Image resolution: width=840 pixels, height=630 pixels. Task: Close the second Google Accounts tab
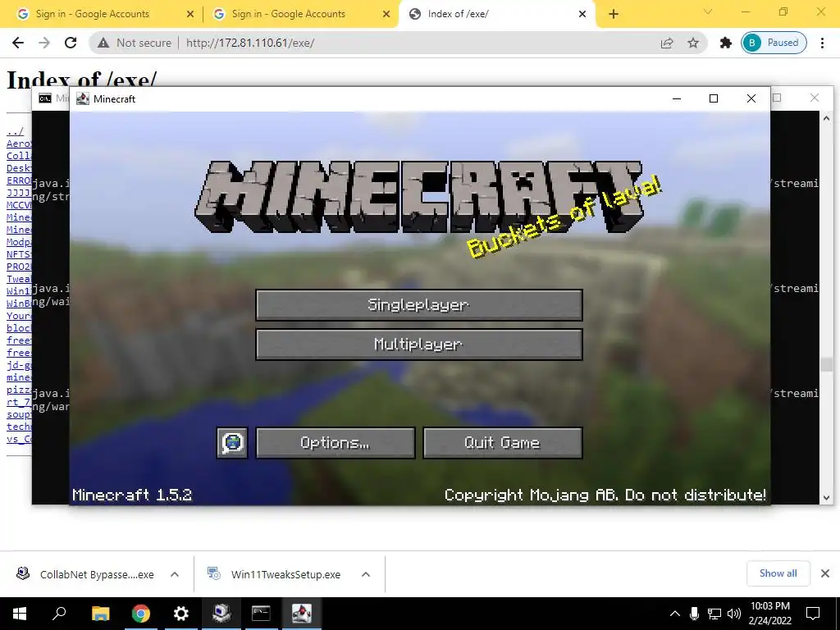pos(386,15)
